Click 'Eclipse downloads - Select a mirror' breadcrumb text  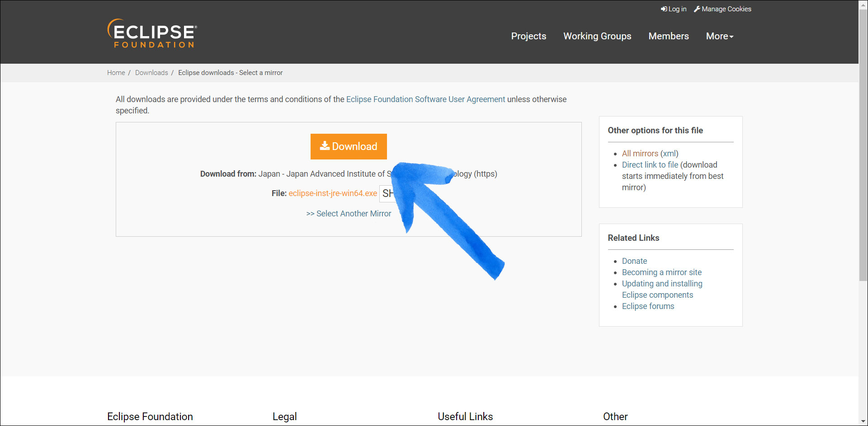coord(230,73)
